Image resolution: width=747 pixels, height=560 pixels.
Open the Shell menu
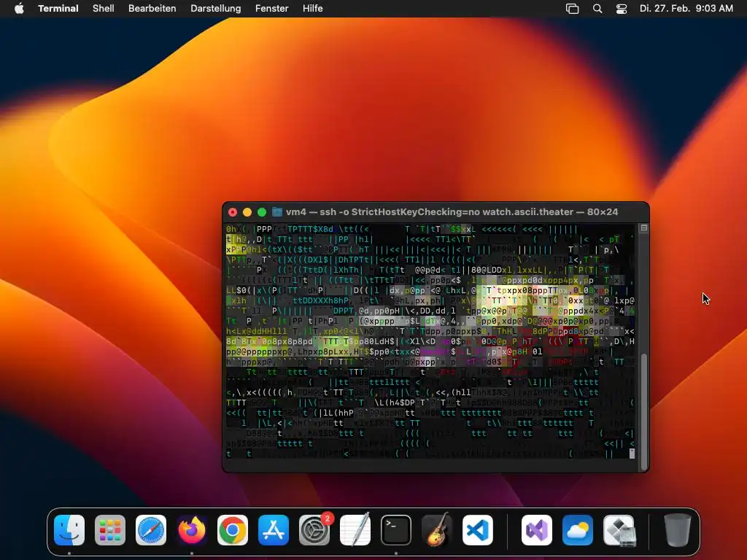pyautogui.click(x=104, y=9)
